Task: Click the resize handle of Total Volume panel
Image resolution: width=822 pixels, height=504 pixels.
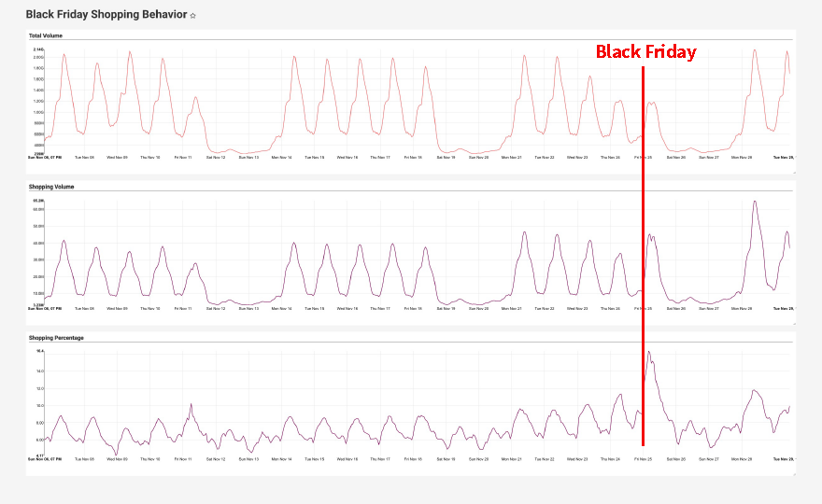Action: pos(793,171)
